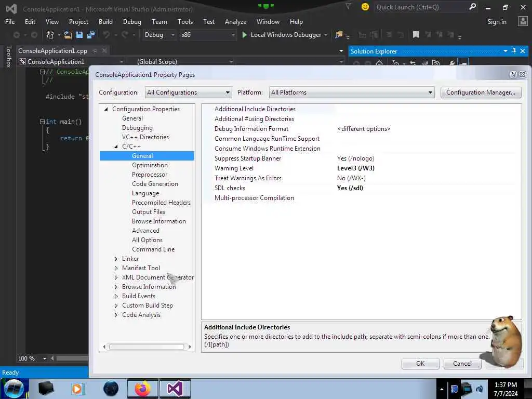This screenshot has height=399, width=532.
Task: Expand the Manifest Tool tree node
Action: click(116, 268)
